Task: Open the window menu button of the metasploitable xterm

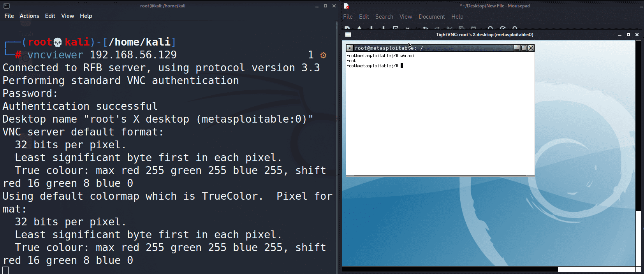Action: (x=350, y=48)
